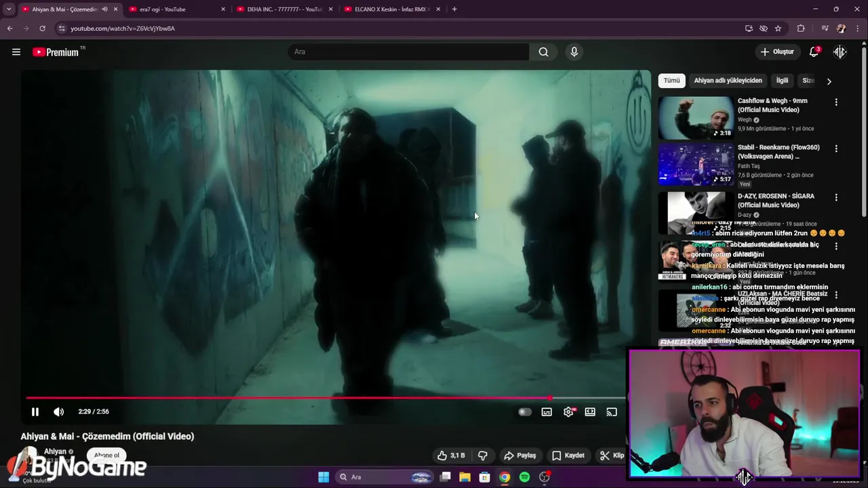Like the video (3,1 B)
This screenshot has height=488, width=868.
click(451, 455)
